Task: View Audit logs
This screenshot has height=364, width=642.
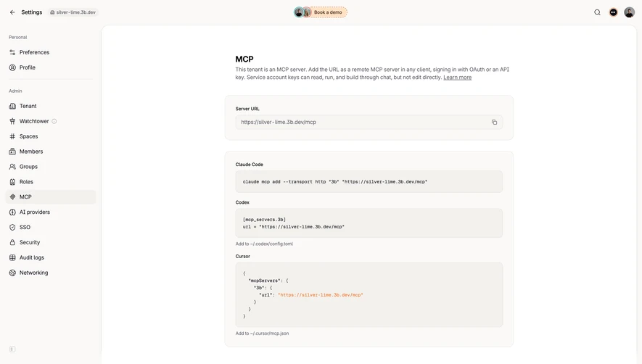Action: tap(51, 257)
